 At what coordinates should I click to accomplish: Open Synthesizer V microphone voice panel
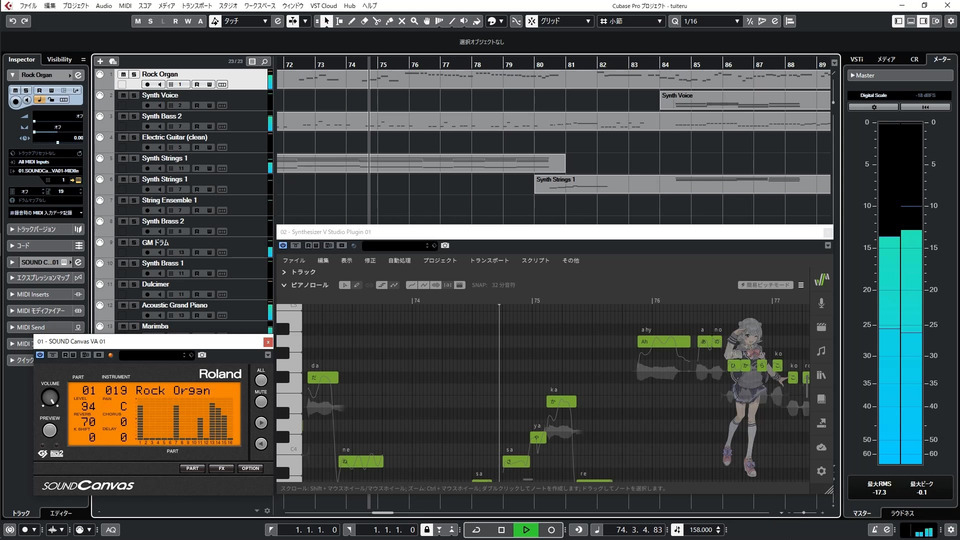[x=821, y=303]
